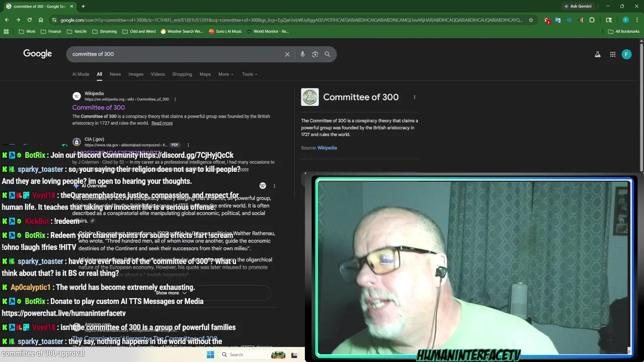
Task: Go forward with browser forward arrow
Action: point(18,20)
